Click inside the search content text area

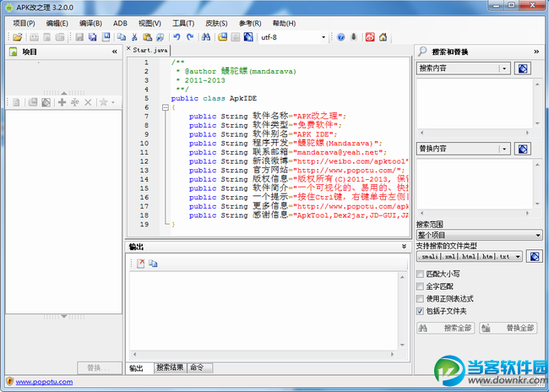point(475,104)
